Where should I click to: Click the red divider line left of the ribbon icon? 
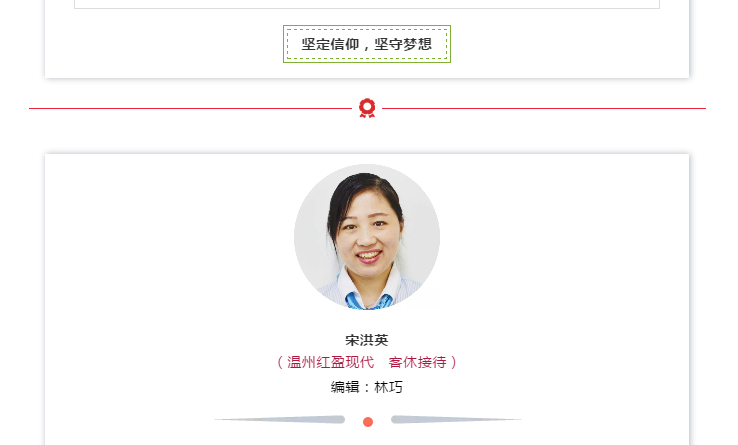(190, 108)
